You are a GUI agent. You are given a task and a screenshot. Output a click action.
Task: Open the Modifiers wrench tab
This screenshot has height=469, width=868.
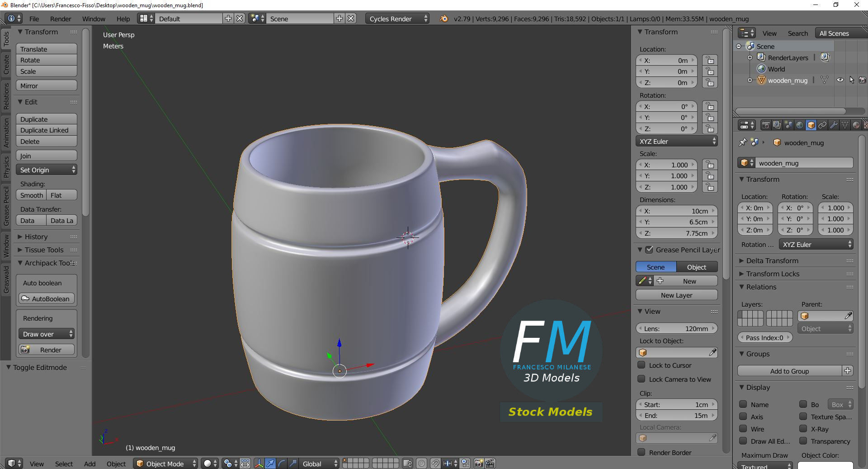point(834,125)
